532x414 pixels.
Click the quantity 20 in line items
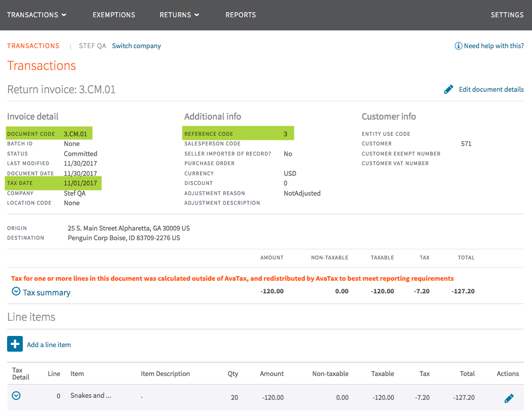point(235,397)
